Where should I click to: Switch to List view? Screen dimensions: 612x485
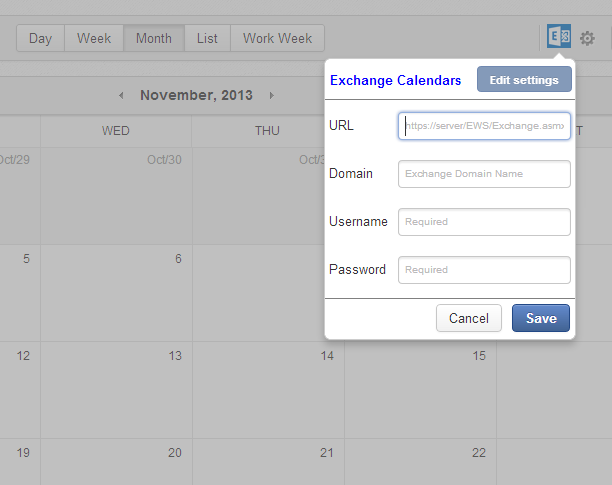(207, 38)
